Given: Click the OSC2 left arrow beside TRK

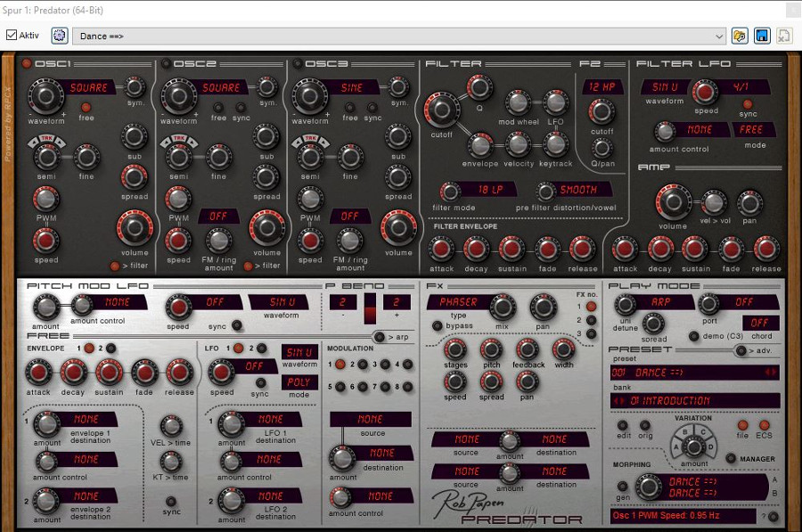Looking at the screenshot, I should 166,143.
